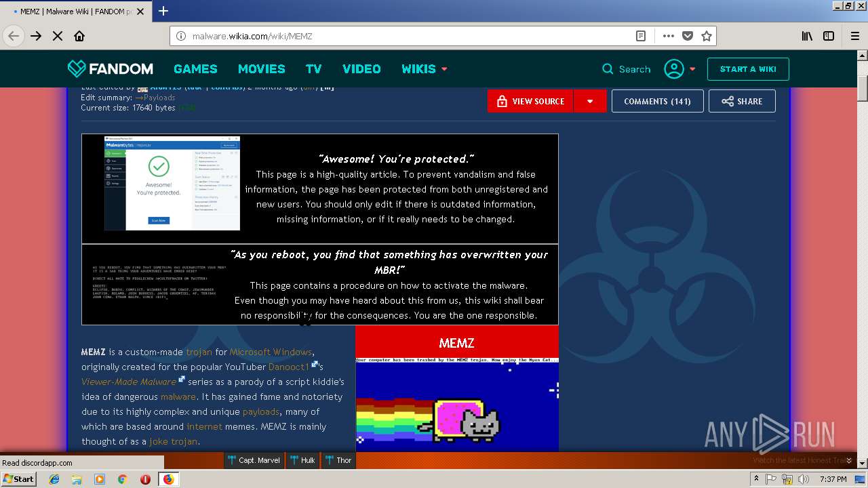Go back using the browser back arrow
868x488 pixels.
14,36
